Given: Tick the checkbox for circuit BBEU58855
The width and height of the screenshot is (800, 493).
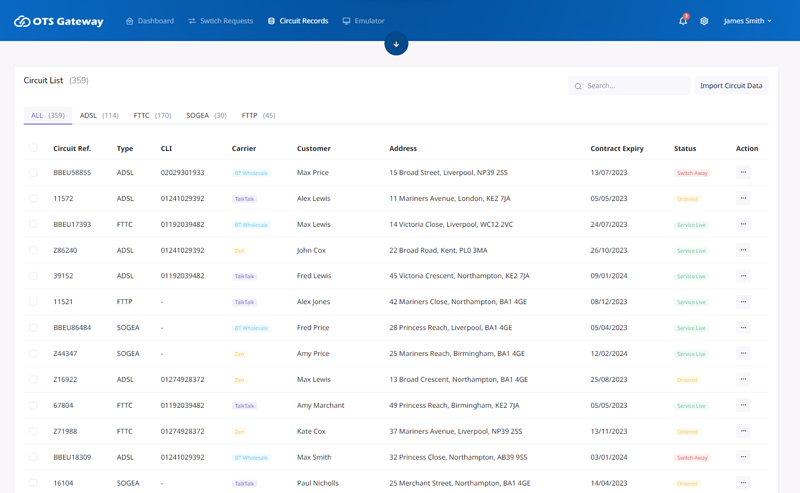Looking at the screenshot, I should tap(33, 172).
